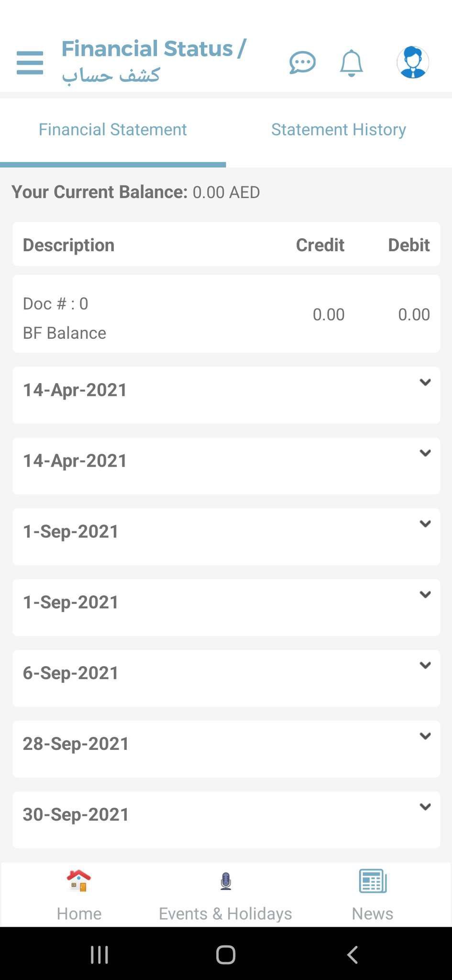Tap the Home house icon
The height and width of the screenshot is (980, 452).
tap(79, 881)
